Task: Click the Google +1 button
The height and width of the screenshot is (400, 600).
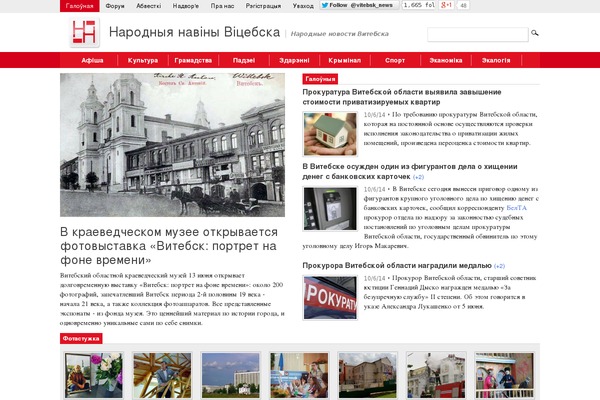Action: pos(446,5)
